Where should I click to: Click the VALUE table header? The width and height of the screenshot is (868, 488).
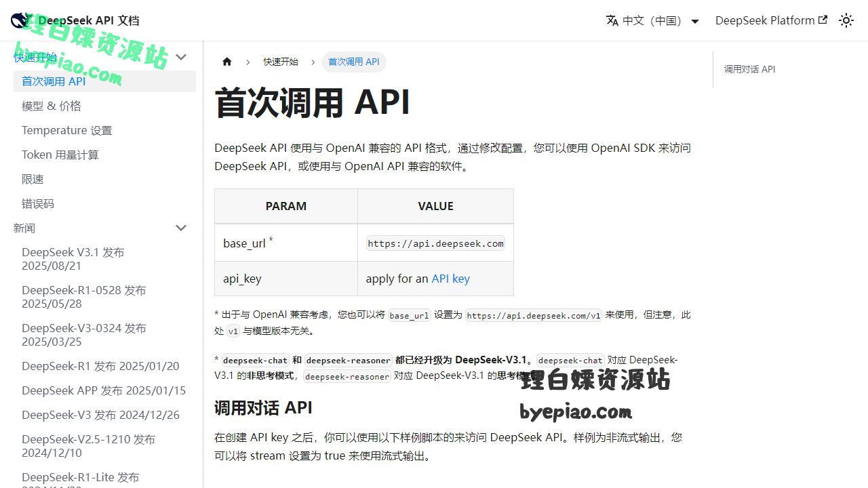(435, 206)
